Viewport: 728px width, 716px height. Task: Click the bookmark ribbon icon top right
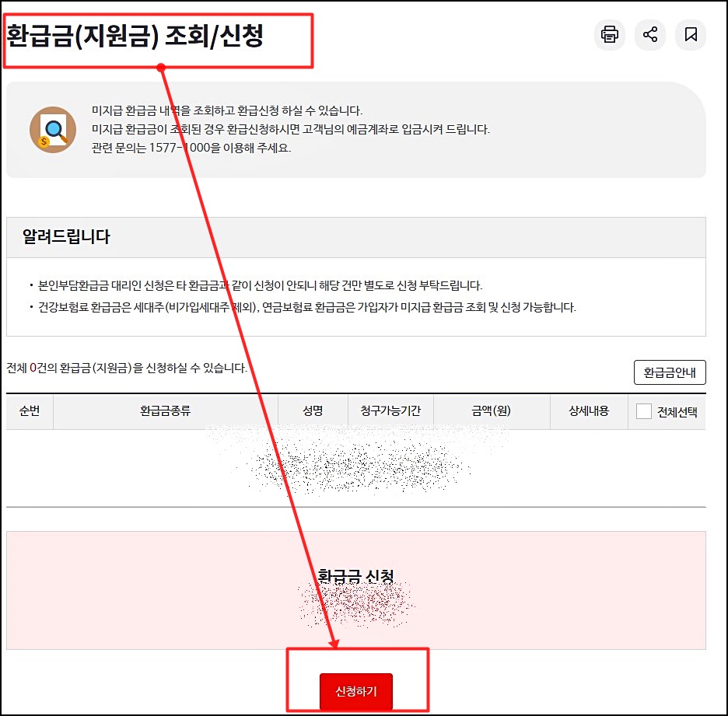[691, 34]
